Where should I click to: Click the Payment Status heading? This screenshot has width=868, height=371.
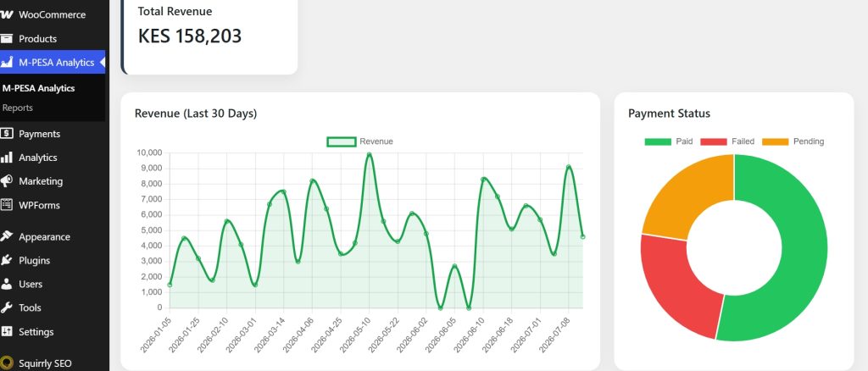(x=670, y=114)
